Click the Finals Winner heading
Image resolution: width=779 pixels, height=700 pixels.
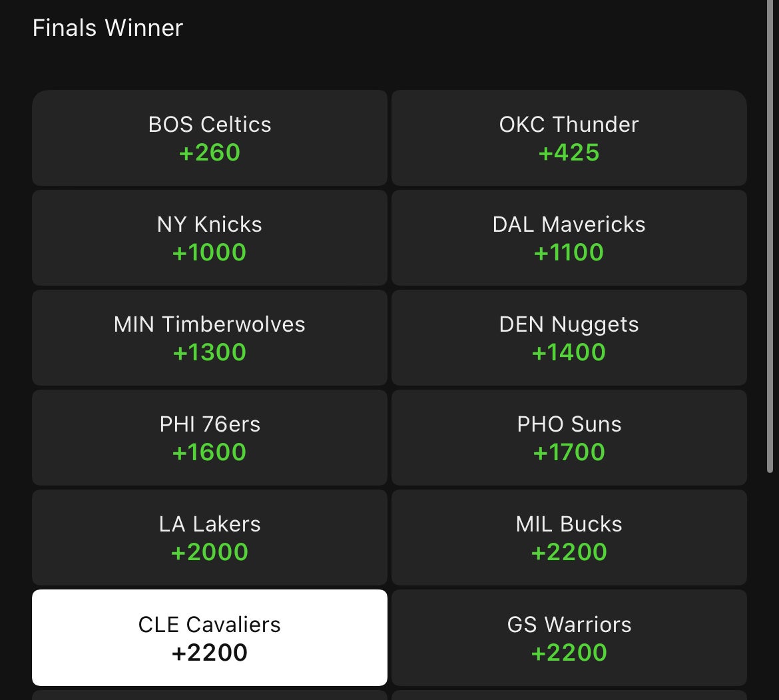click(x=108, y=28)
